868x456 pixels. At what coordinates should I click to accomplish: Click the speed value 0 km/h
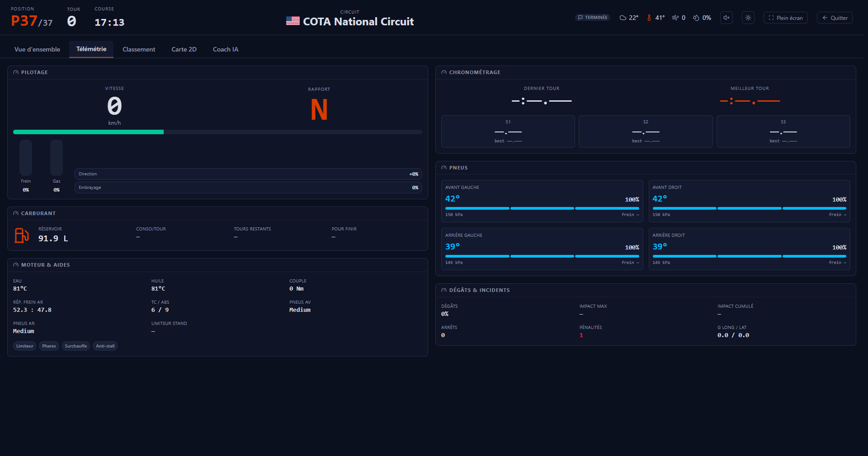point(114,106)
